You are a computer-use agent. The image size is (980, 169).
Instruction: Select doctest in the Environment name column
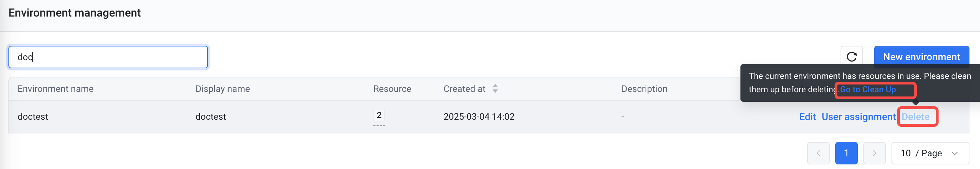coord(33,117)
